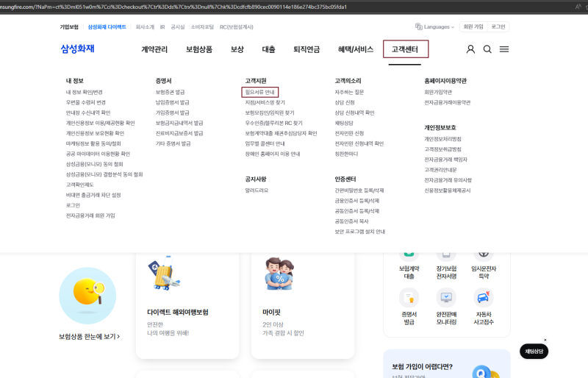This screenshot has height=378, width=588.
Task: Open 장애인 홈페이지 이용 안내 link
Action: pyautogui.click(x=272, y=154)
